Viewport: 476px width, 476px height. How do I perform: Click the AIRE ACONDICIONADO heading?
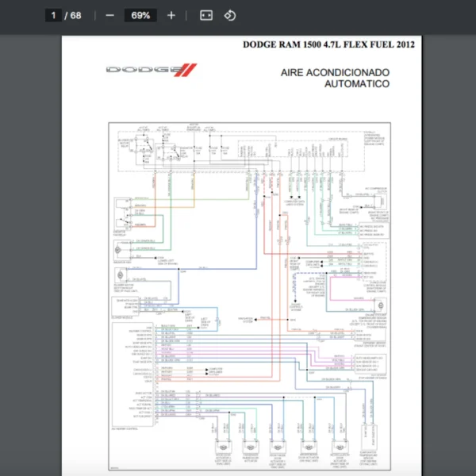(335, 72)
